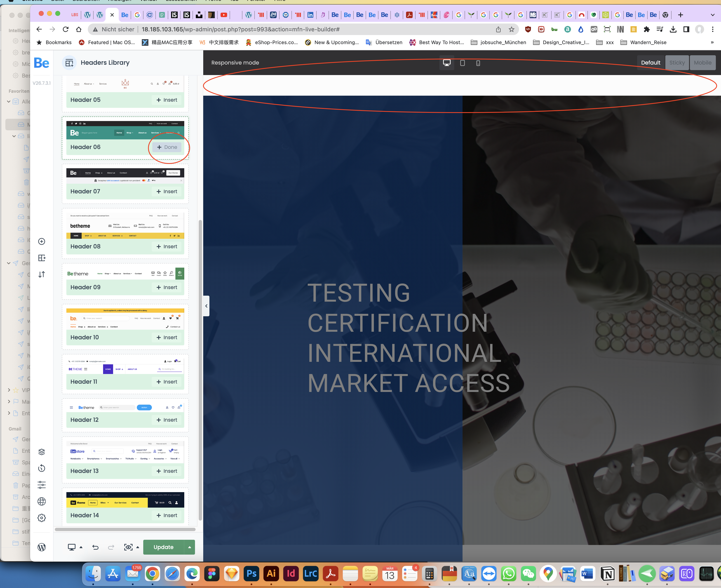This screenshot has height=588, width=721.
Task: Open preview options arrow beside eye icon
Action: (137, 547)
